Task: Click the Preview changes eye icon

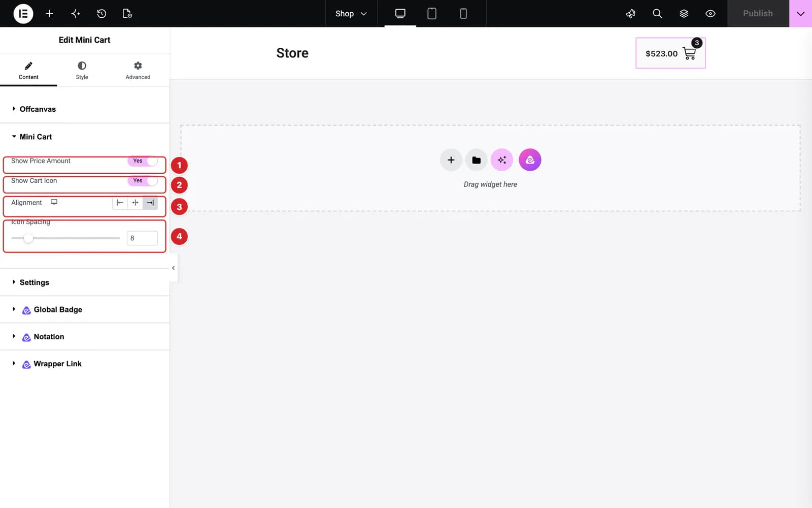Action: 710,14
